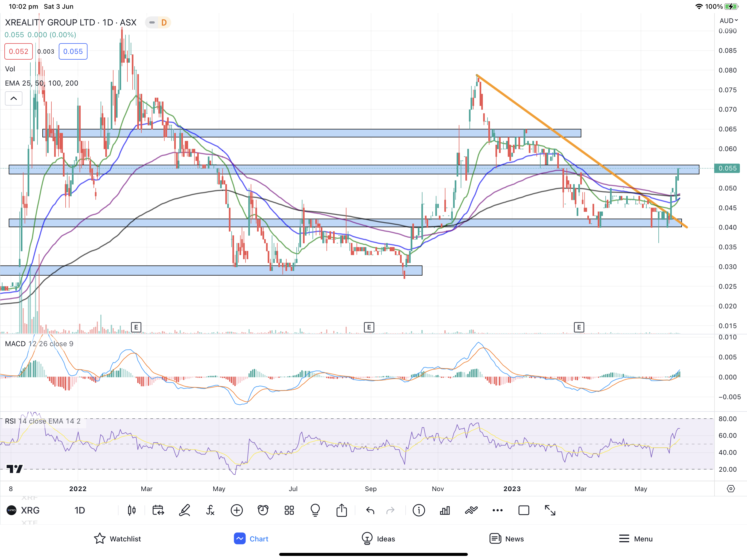Select the top blue resistance zone at 0.064
The width and height of the screenshot is (747, 560).
(312, 133)
